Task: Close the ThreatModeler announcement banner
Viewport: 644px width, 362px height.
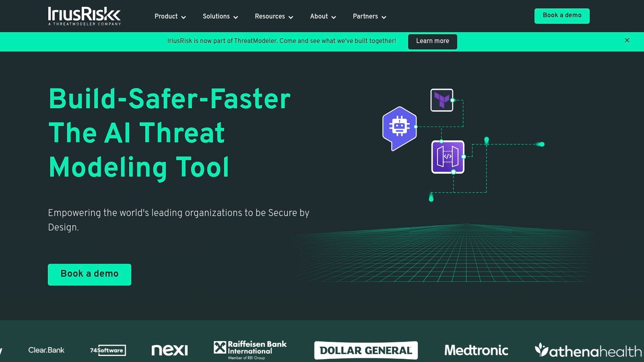Action: tap(627, 40)
